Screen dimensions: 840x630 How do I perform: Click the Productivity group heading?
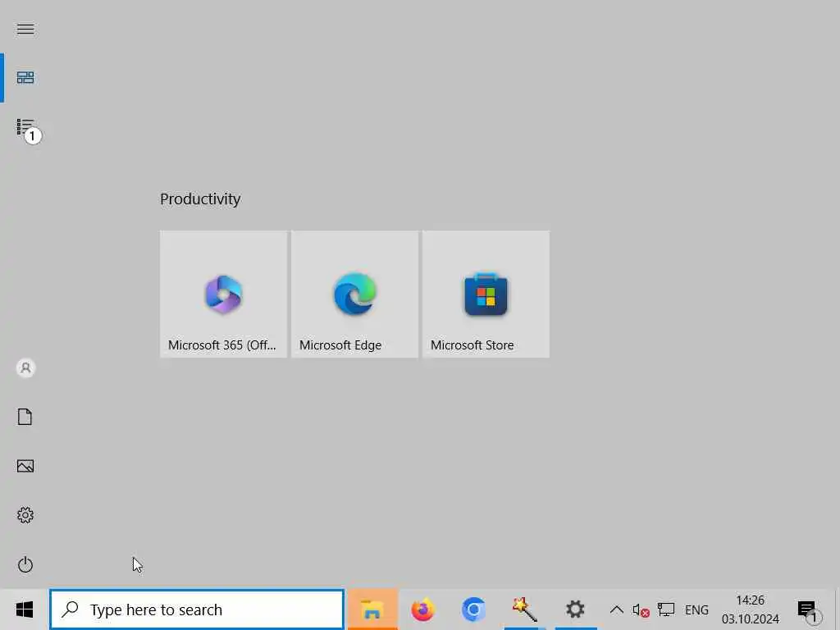pos(200,199)
